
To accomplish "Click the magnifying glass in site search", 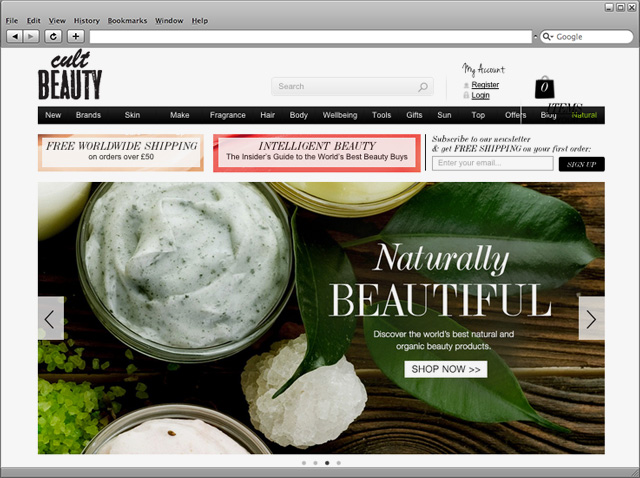I will click(x=423, y=87).
